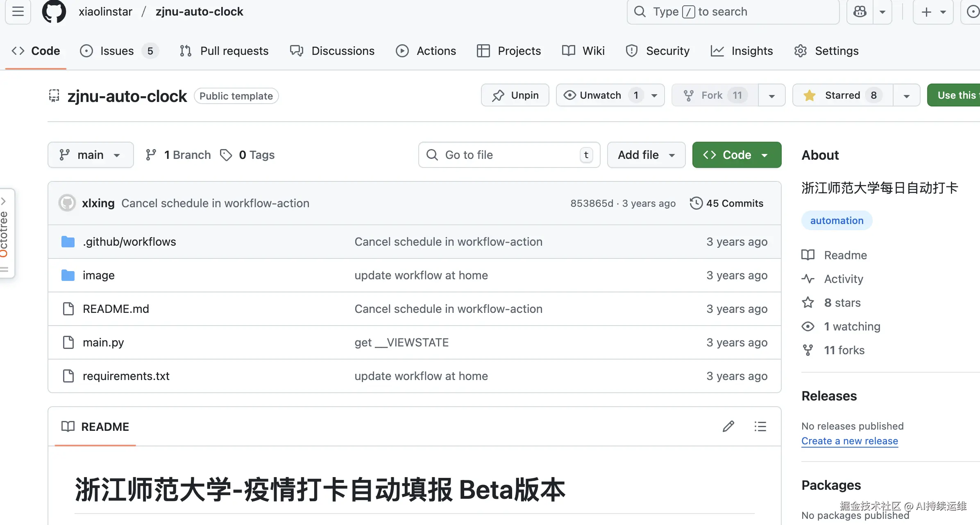Viewport: 980px width, 525px height.
Task: View the 45 Commits history
Action: point(726,203)
